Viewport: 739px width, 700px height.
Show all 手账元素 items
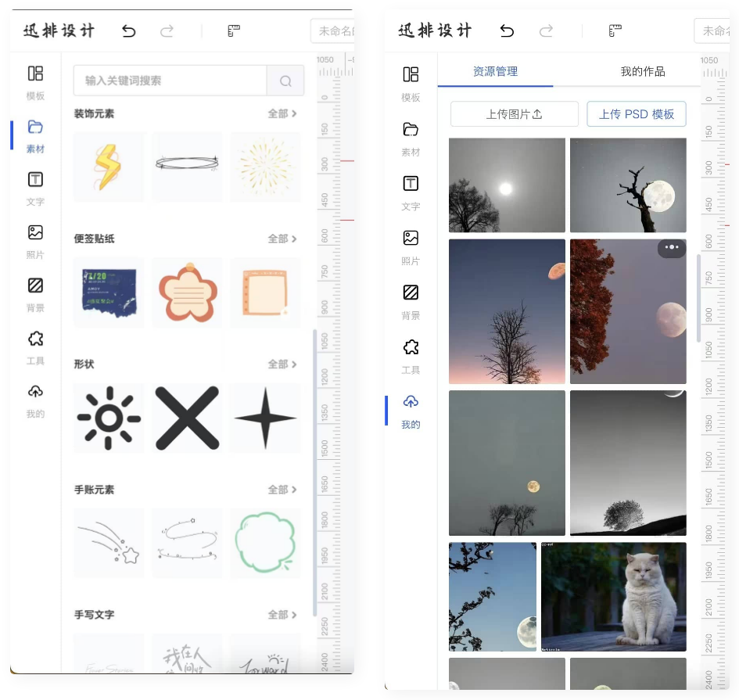pyautogui.click(x=282, y=490)
